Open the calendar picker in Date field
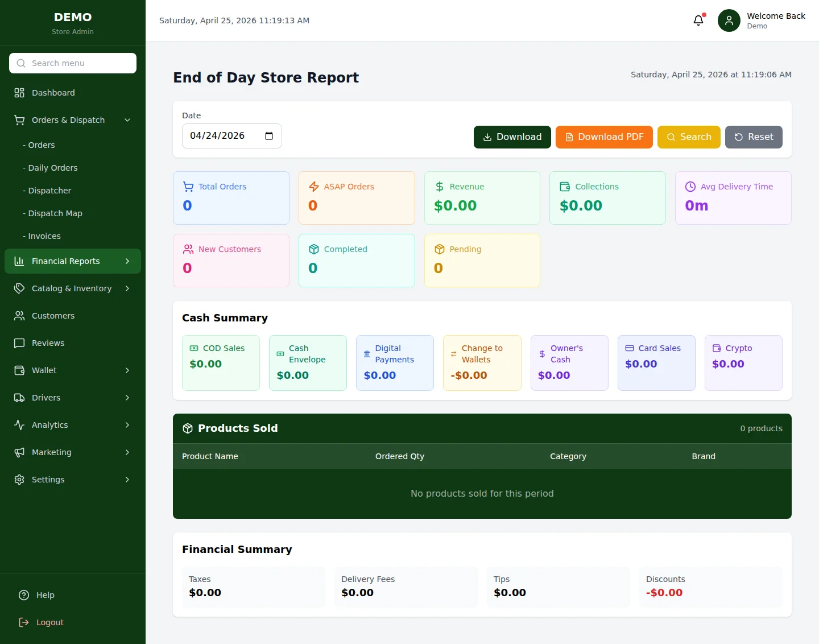This screenshot has width=819, height=644. (269, 136)
